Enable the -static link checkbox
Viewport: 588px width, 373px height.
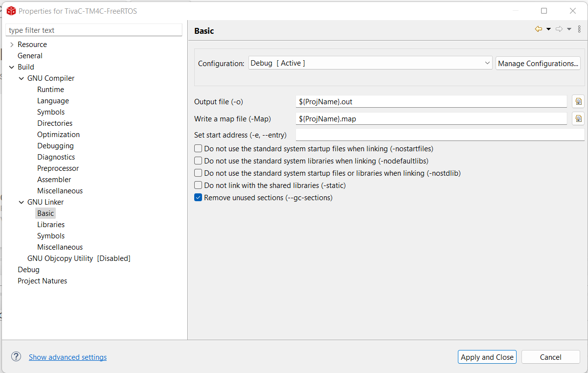coord(198,185)
